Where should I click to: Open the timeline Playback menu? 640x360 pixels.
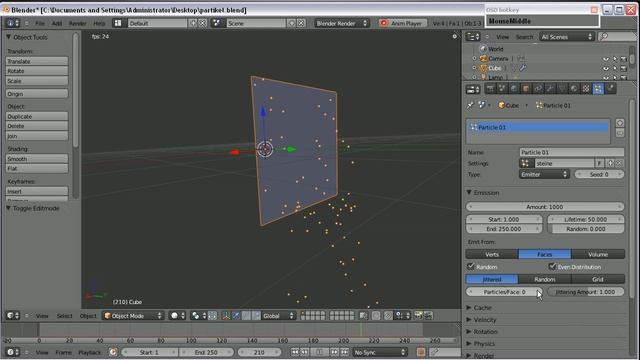click(x=89, y=352)
